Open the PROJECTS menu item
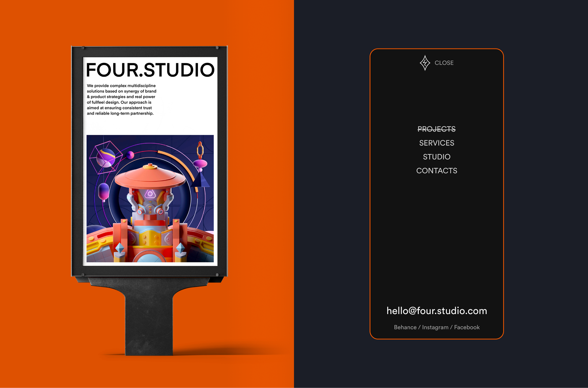588x388 pixels. pos(436,129)
